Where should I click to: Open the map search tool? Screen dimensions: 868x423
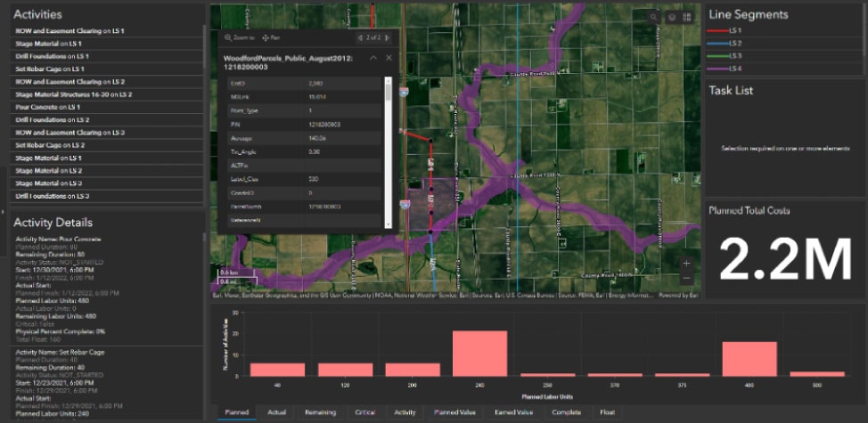(654, 17)
